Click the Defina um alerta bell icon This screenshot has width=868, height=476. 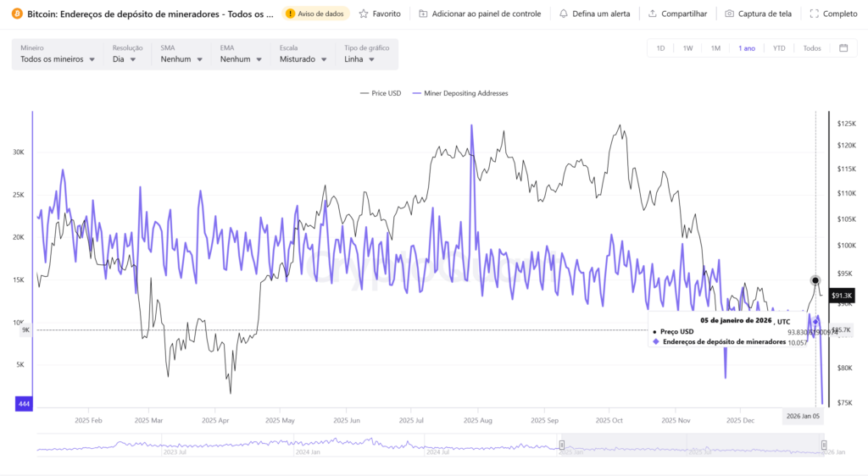pos(564,14)
